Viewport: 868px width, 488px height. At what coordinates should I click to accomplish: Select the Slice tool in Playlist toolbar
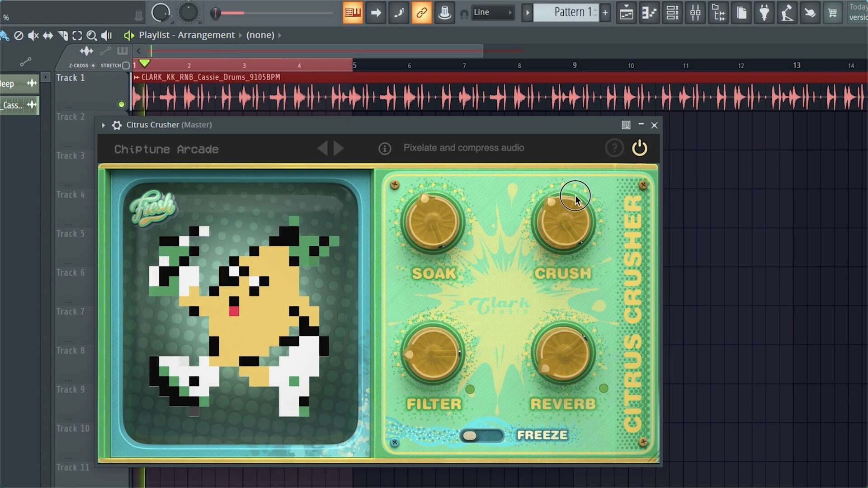pyautogui.click(x=63, y=36)
